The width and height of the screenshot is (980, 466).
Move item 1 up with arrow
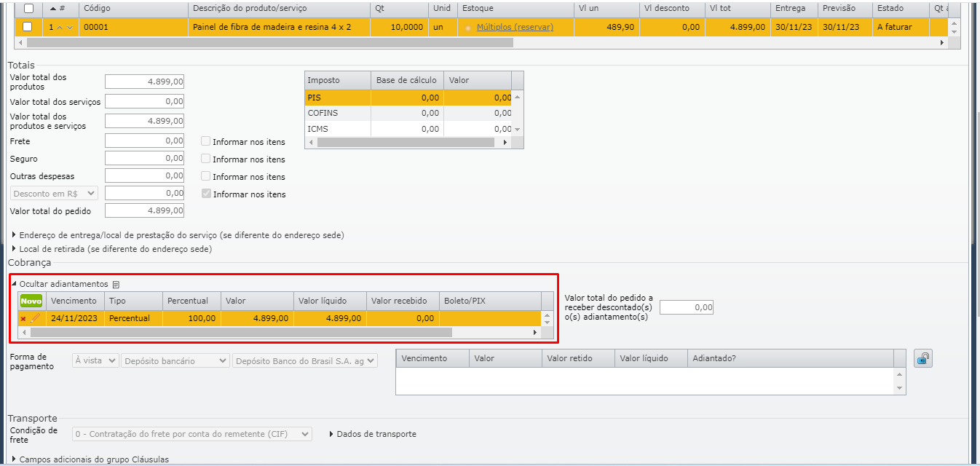59,27
